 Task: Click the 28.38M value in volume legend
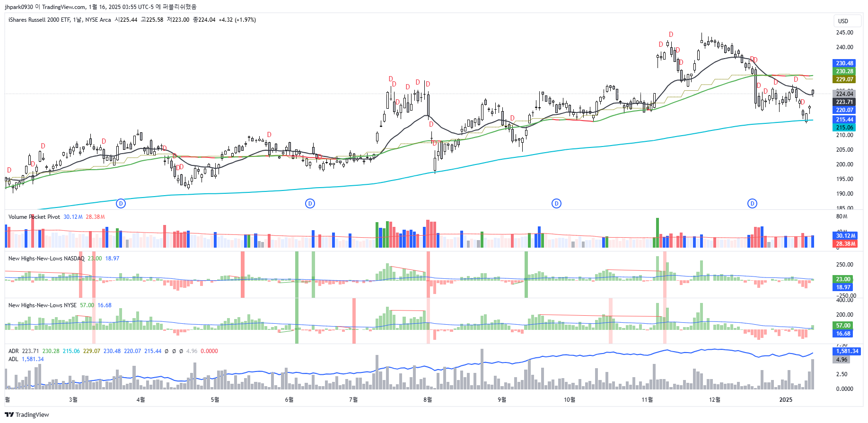[x=95, y=217]
